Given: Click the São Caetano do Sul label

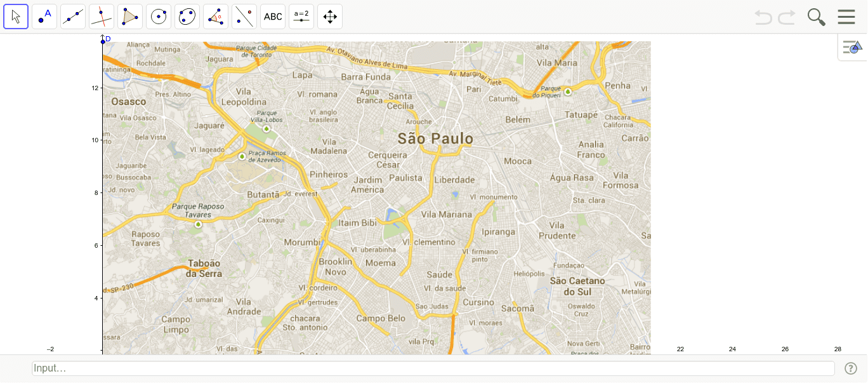Looking at the screenshot, I should coord(577,286).
